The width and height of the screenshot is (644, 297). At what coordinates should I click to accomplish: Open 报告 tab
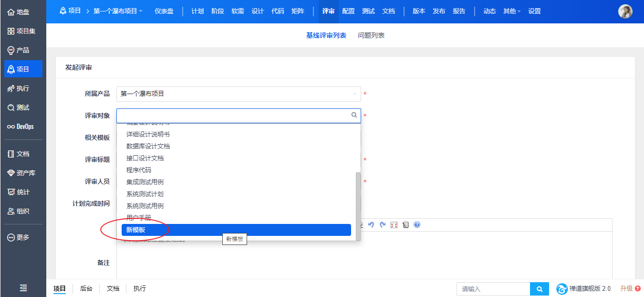coord(459,11)
